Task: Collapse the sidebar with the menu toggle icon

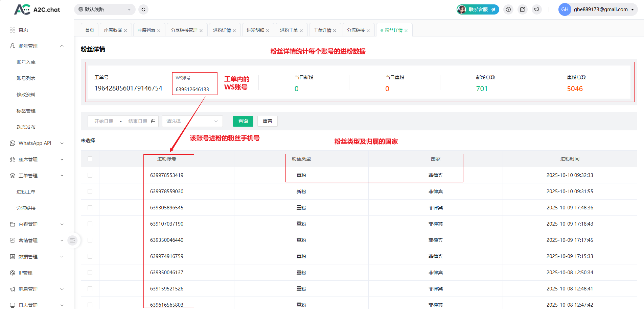Action: [x=72, y=240]
